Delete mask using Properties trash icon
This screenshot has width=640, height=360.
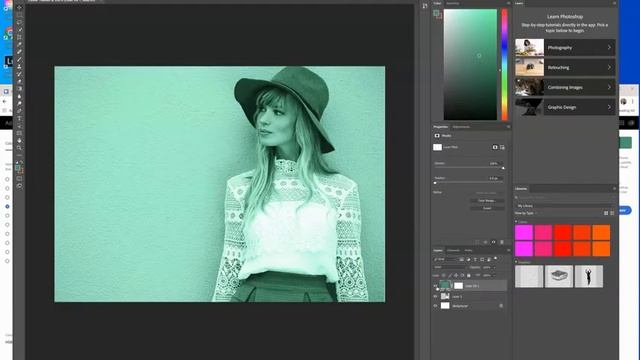coord(502,242)
